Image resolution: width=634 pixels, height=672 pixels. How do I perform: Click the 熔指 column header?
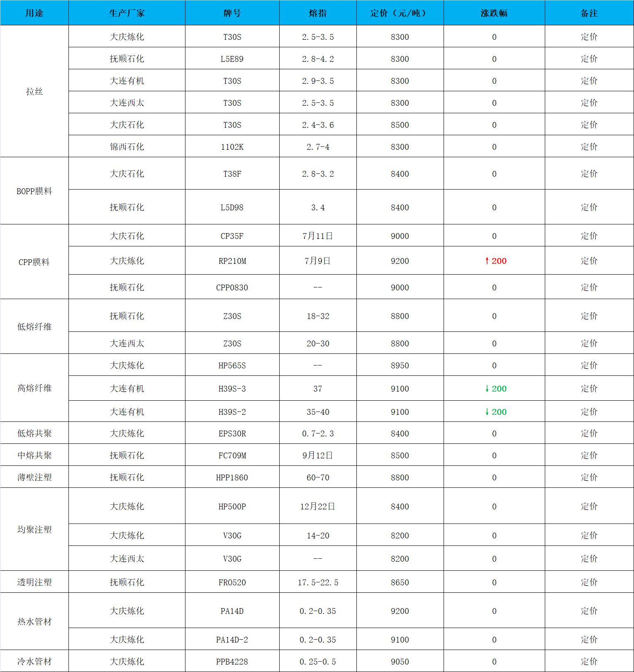[x=317, y=13]
